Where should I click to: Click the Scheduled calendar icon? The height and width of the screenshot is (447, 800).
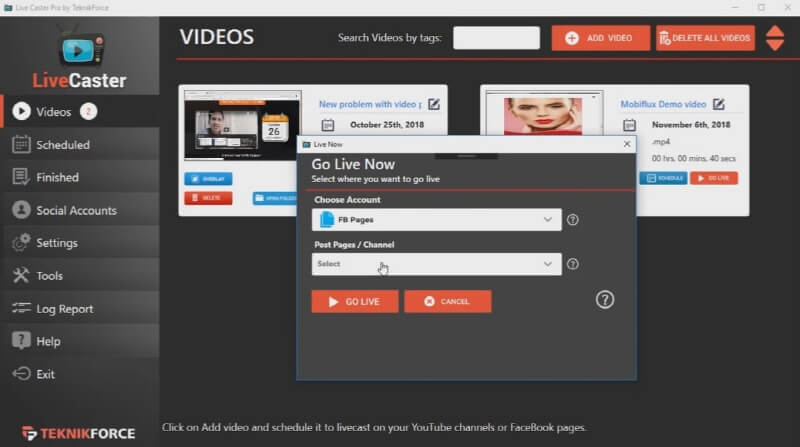tap(21, 144)
